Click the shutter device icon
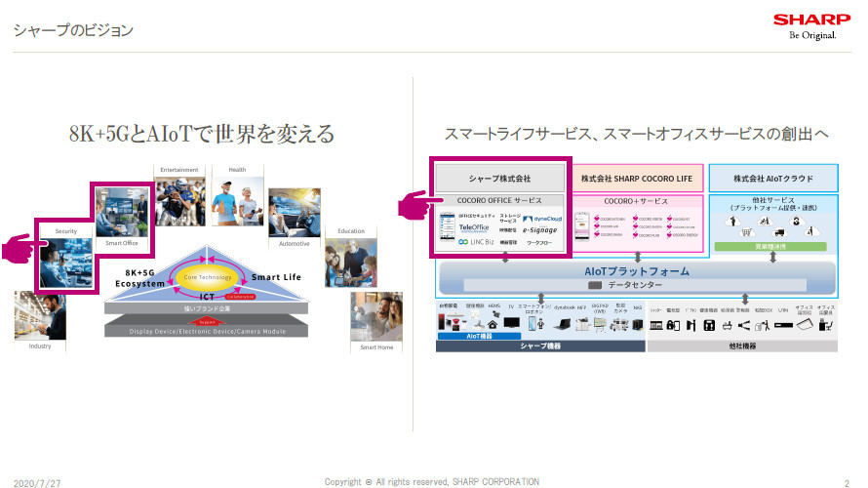 point(656,325)
